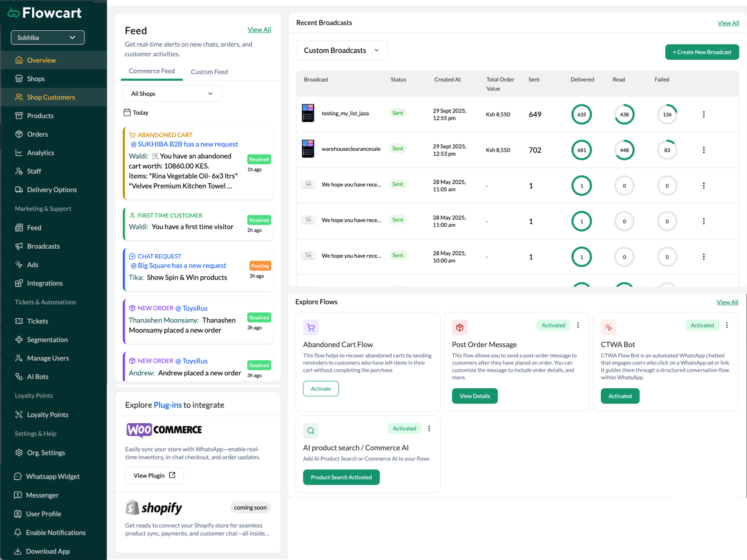The height and width of the screenshot is (560, 747).
Task: Open the WooCommerce View Plugin button
Action: (154, 475)
